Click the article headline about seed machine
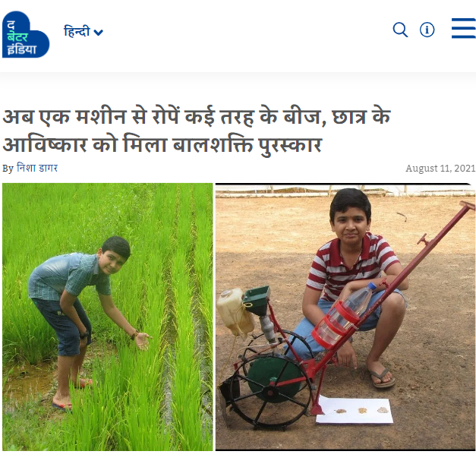This screenshot has width=476, height=467. click(197, 131)
